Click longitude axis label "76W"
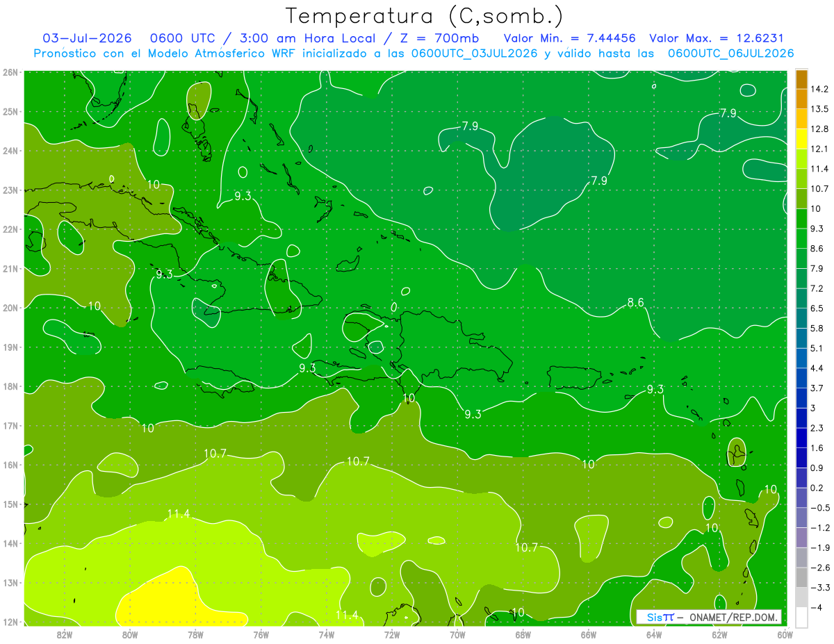Viewport: 834px width, 644px height. pyautogui.click(x=261, y=634)
